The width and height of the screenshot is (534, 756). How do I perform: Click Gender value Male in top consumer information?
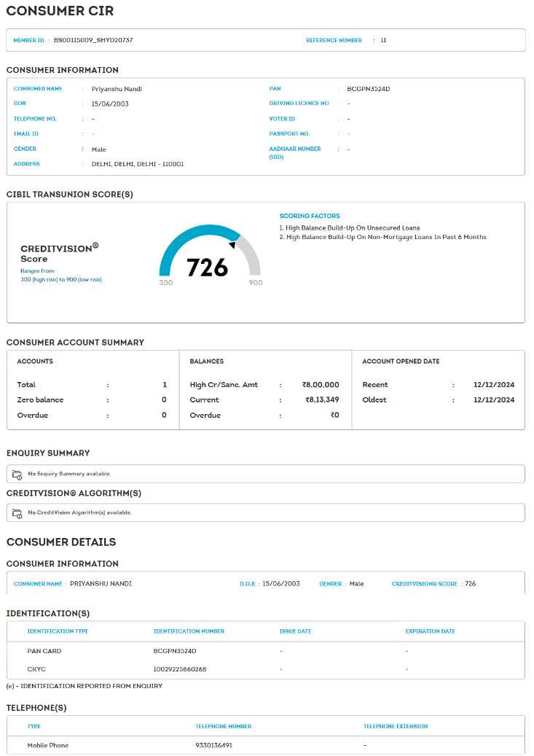pos(99,149)
